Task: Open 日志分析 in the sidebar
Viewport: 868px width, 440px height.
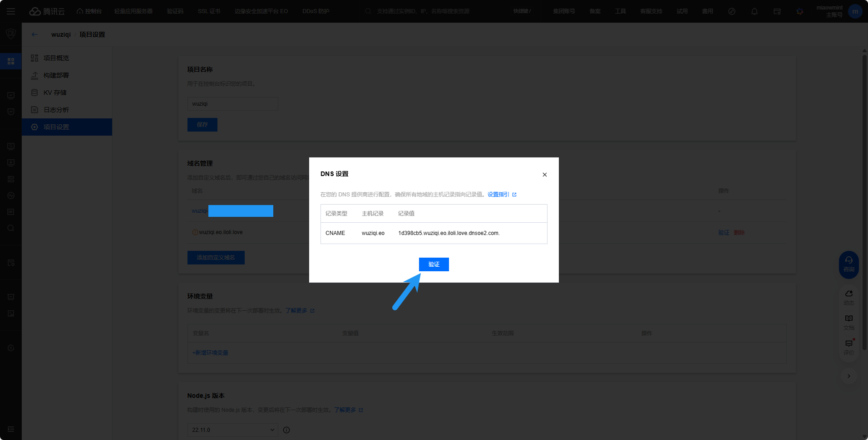Action: pyautogui.click(x=56, y=110)
